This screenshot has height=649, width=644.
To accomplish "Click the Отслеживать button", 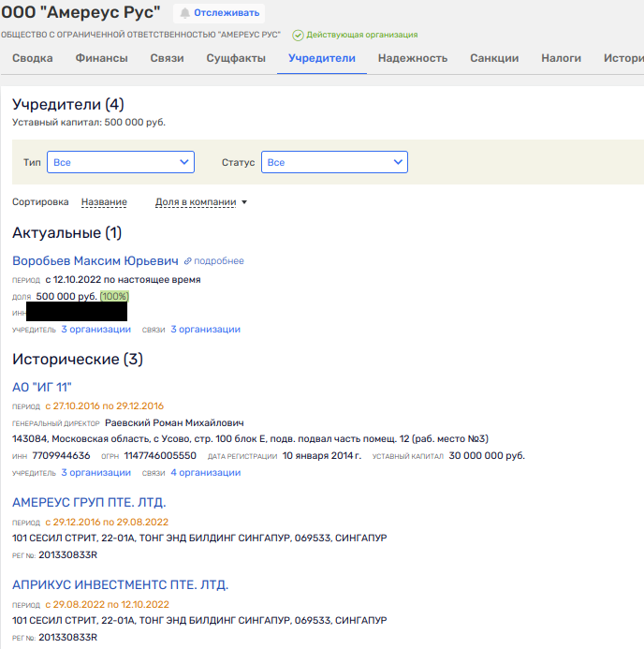I will pos(219,13).
